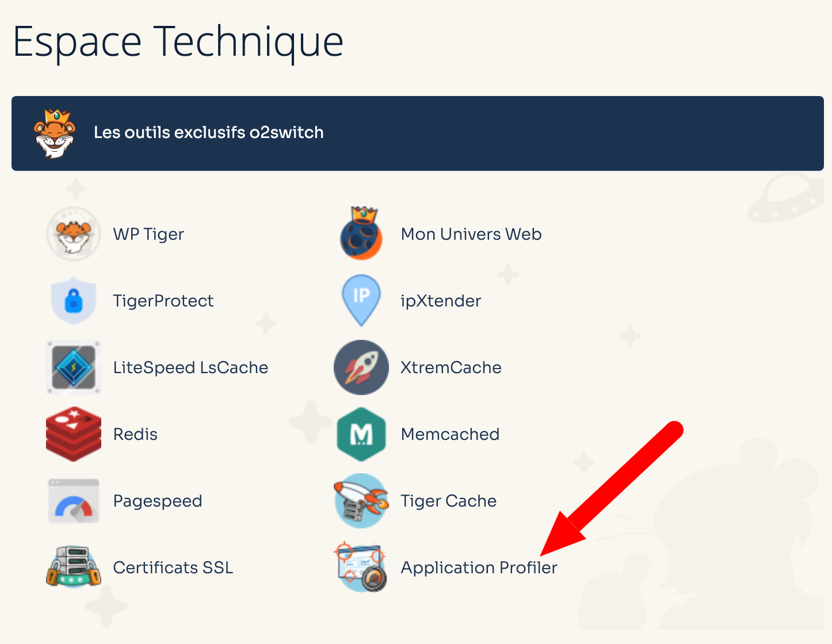Click the TigerProtect shield icon
The height and width of the screenshot is (644, 832).
pos(74,301)
